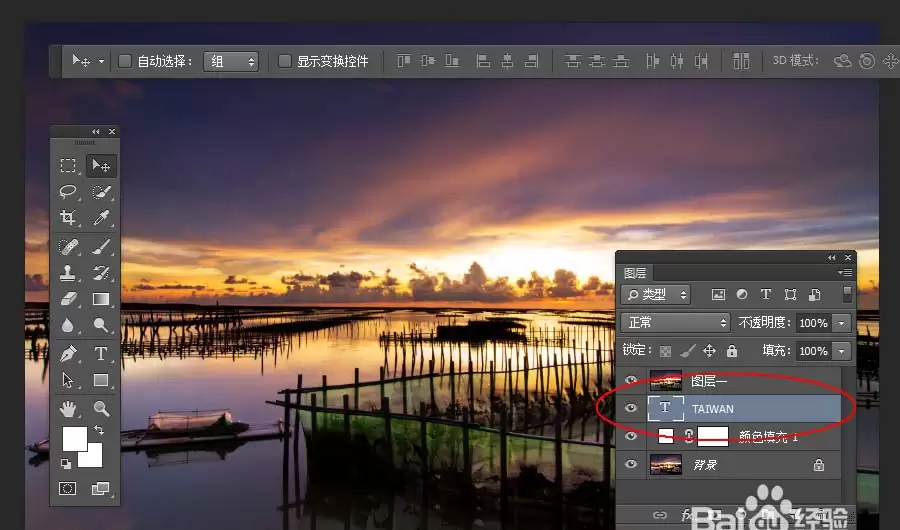The image size is (900, 530).
Task: Open the 正常 blend mode dropdown
Action: tap(675, 323)
